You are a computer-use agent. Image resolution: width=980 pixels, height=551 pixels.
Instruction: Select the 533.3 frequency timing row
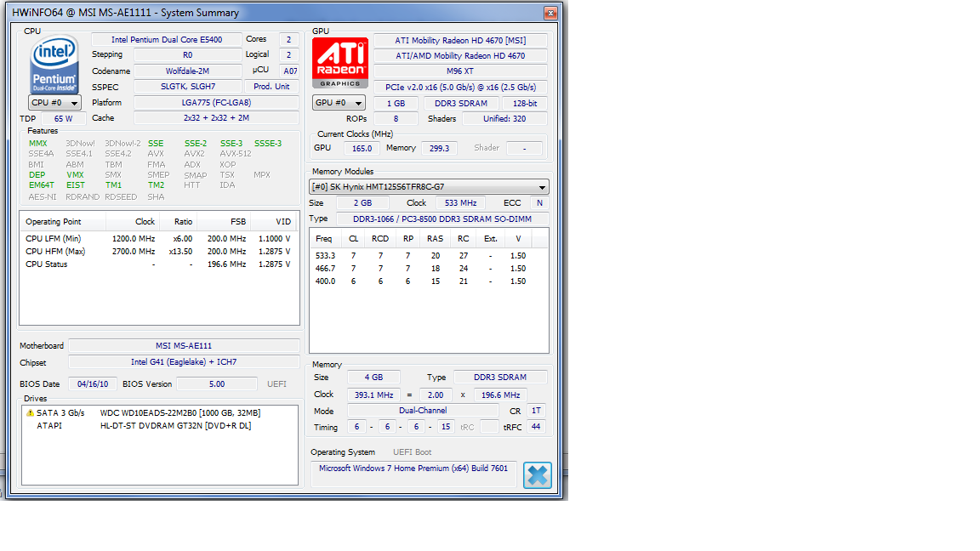tap(429, 255)
